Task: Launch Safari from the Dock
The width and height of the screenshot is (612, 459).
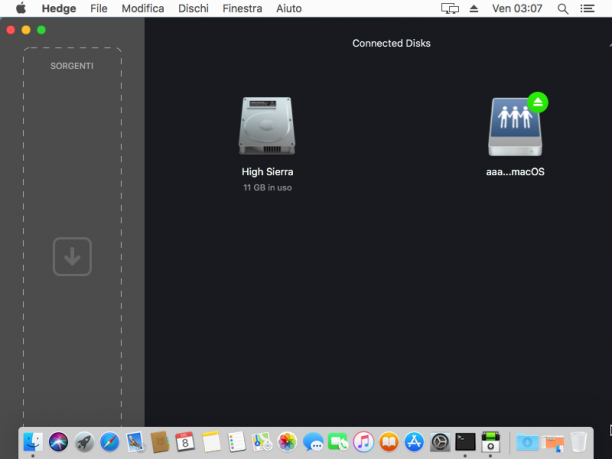Action: 110,442
